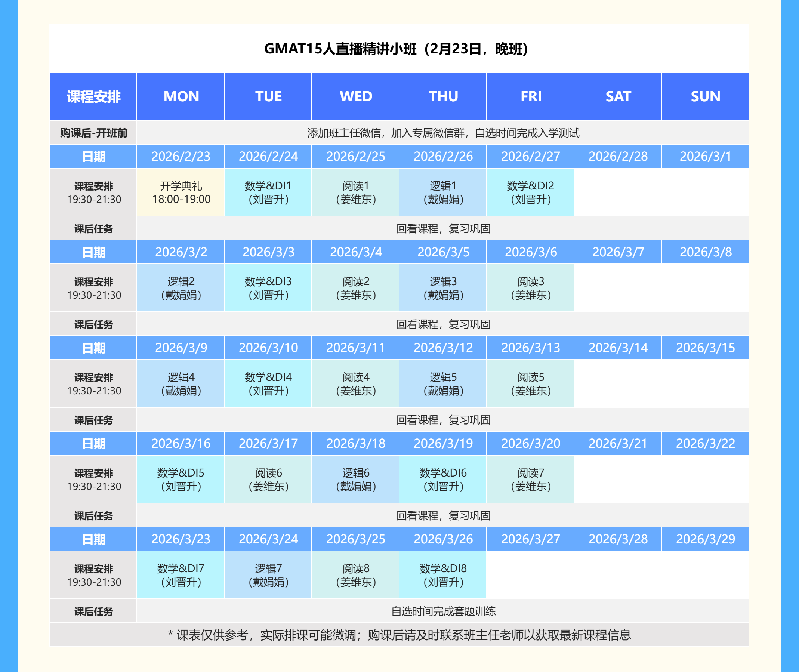Viewport: 799px width, 672px height.
Task: Click the 数学&DI1 (刘晋升) class cell
Action: [268, 192]
